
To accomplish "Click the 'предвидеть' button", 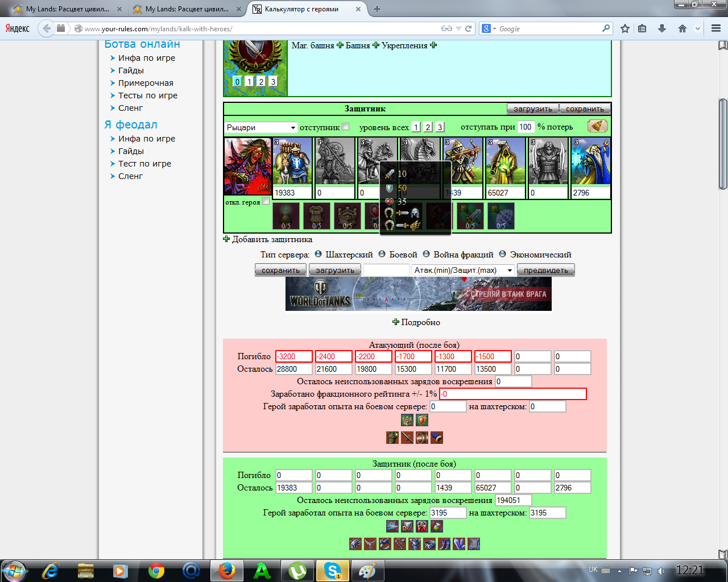I will pos(546,270).
